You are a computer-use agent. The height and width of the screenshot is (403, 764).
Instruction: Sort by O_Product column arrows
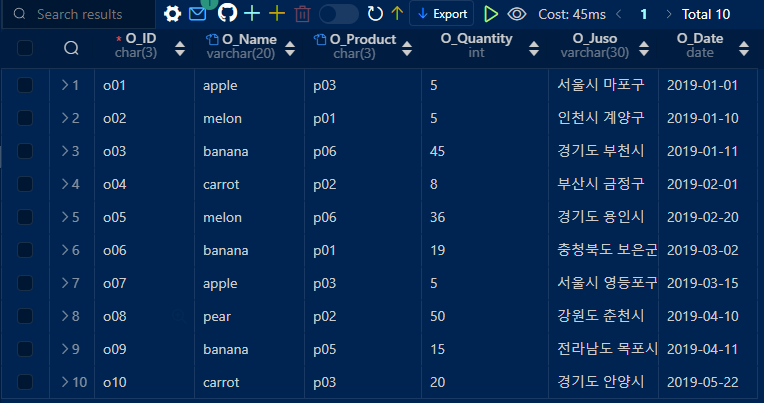(x=407, y=48)
